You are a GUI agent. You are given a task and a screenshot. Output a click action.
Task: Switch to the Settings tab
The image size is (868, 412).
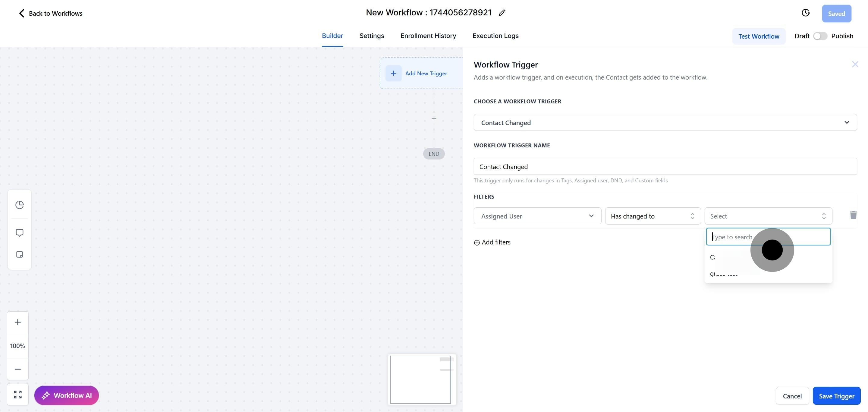(x=371, y=36)
